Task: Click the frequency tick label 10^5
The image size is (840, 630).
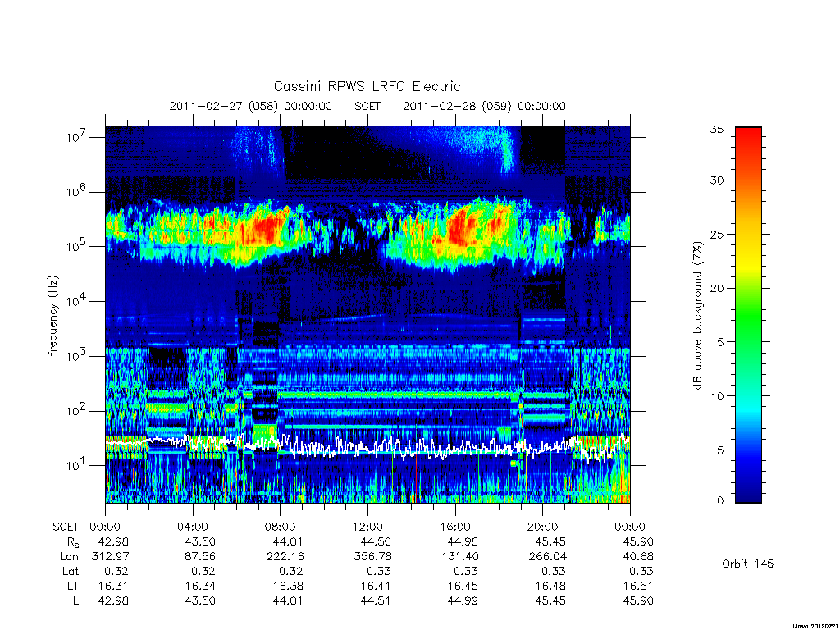Action: click(77, 246)
